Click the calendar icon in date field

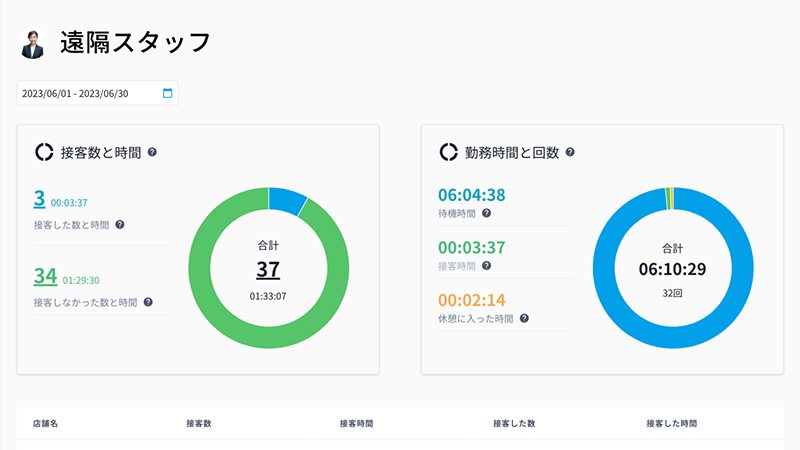coord(167,93)
